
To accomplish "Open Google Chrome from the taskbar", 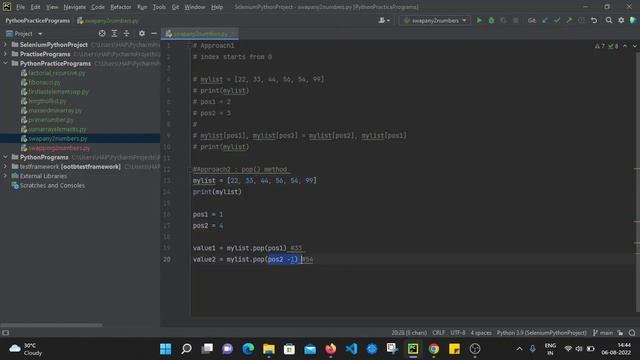I will click(x=433, y=349).
